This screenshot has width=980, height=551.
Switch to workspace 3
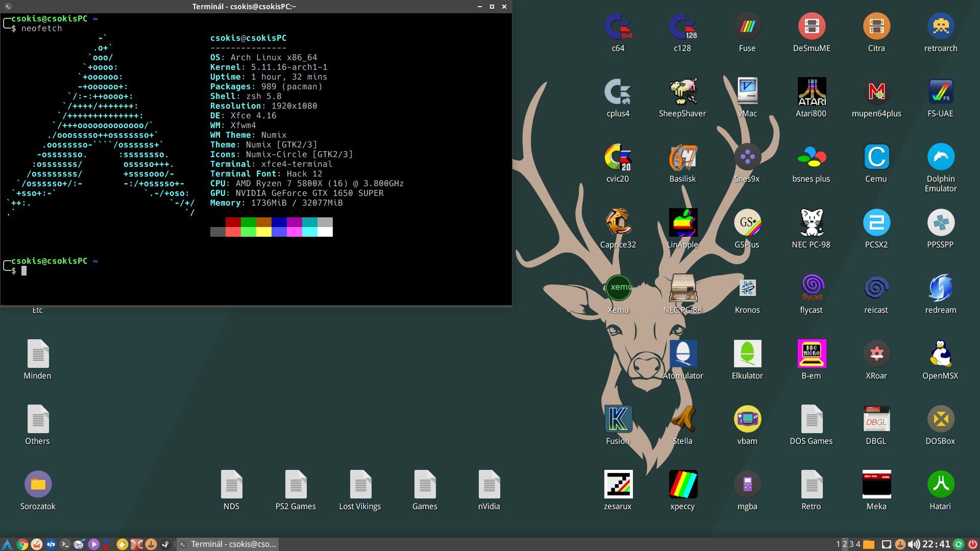tap(851, 544)
